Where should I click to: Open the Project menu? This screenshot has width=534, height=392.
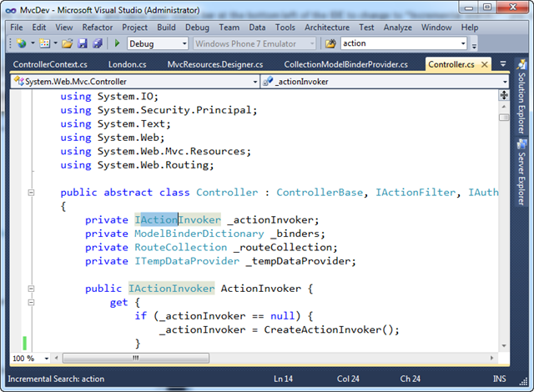point(135,28)
